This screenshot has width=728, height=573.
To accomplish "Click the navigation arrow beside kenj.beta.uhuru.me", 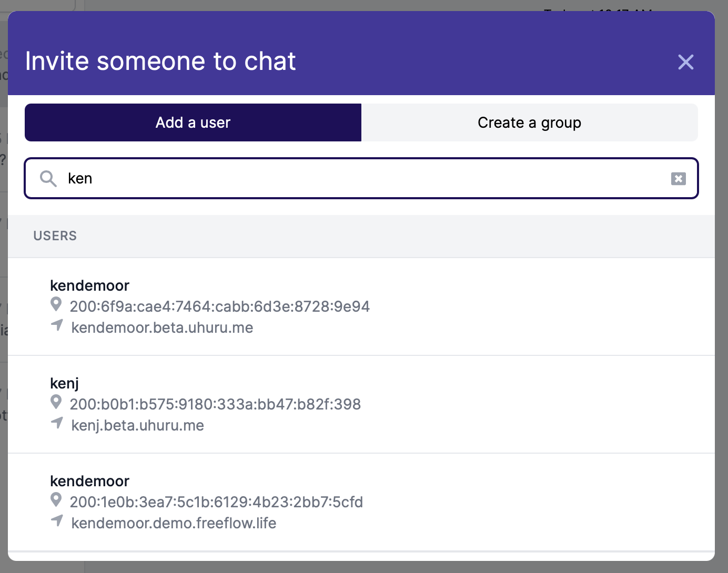I will [x=57, y=423].
